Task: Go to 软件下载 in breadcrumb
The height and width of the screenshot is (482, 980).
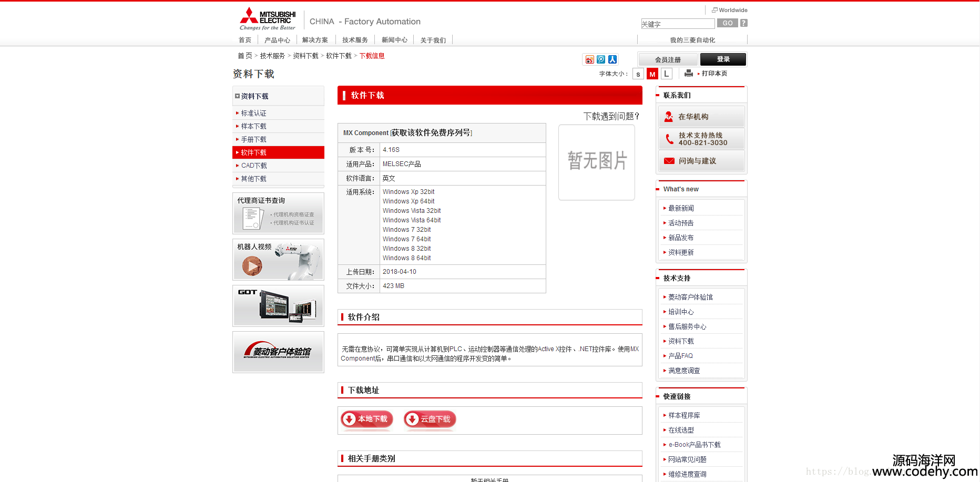Action: tap(339, 56)
